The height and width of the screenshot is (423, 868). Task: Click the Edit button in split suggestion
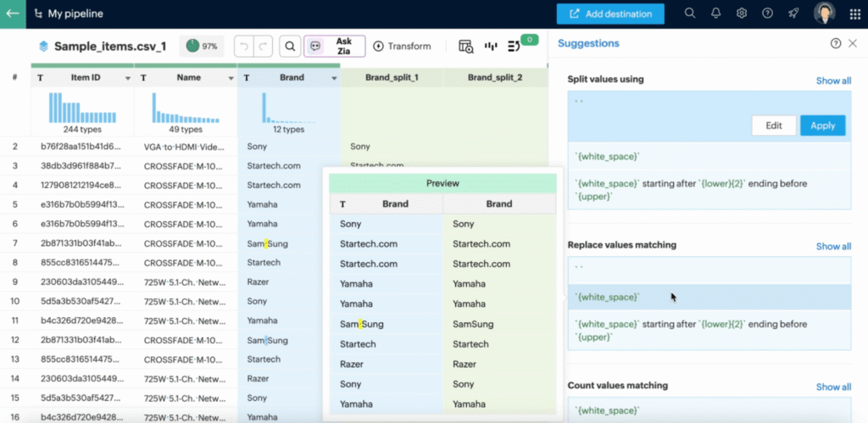pyautogui.click(x=773, y=125)
